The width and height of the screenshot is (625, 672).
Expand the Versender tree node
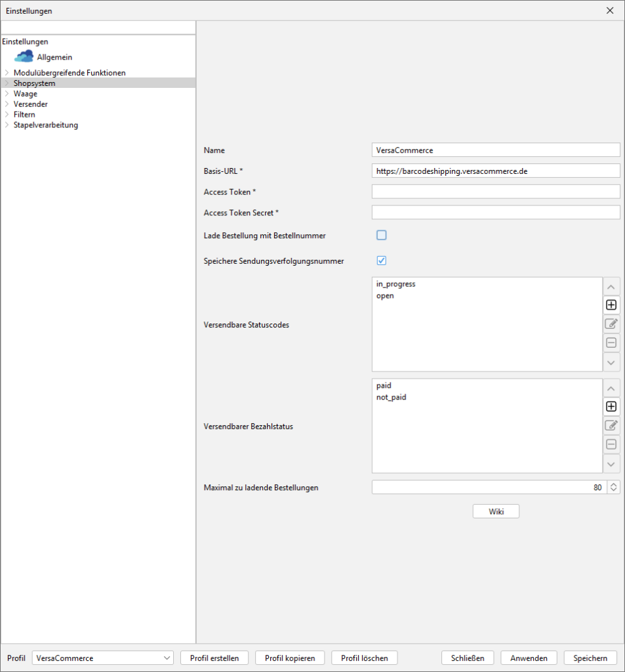point(7,104)
